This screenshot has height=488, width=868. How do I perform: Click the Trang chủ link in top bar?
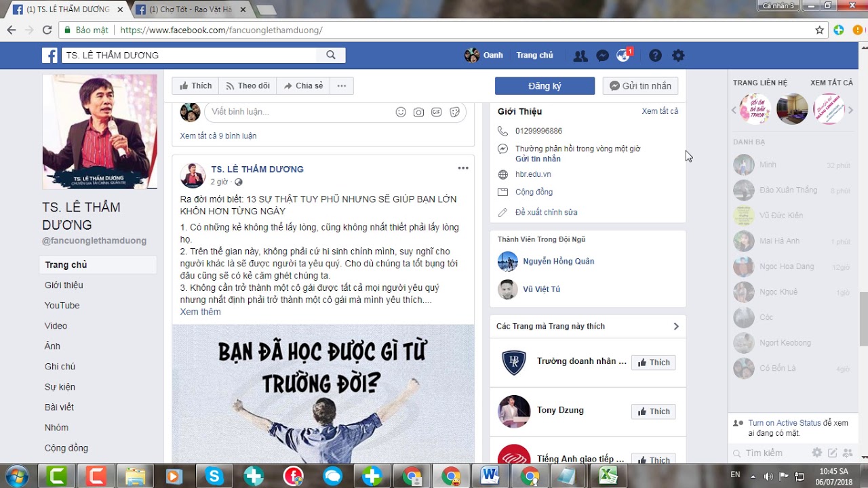[x=534, y=56]
